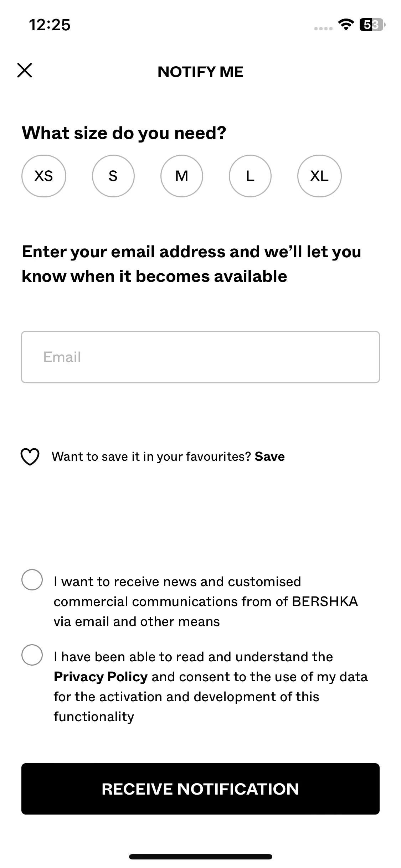Select size XS
The height and width of the screenshot is (868, 401).
click(x=44, y=176)
